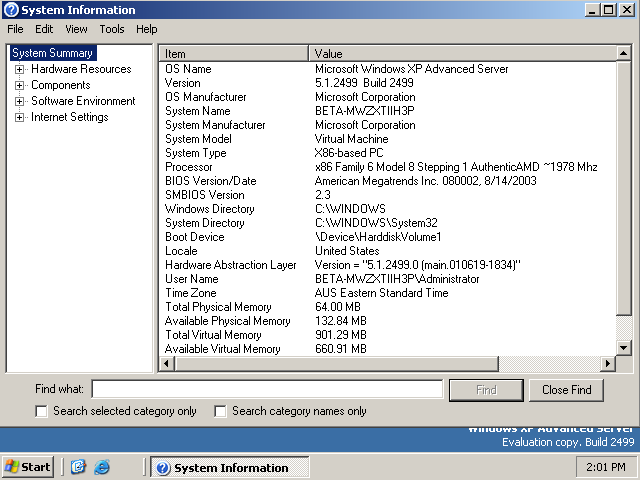
Task: Expand the Internet Settings node
Action: point(19,117)
